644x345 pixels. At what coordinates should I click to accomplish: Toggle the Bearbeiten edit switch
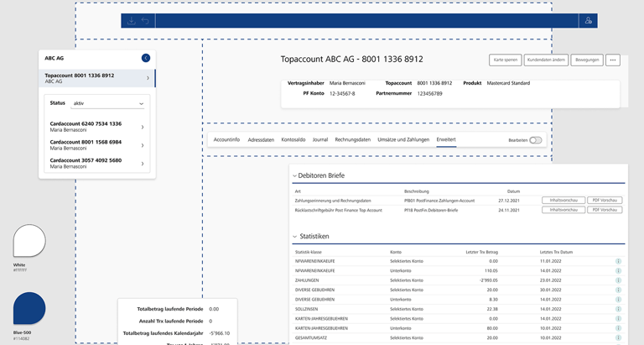coord(536,140)
